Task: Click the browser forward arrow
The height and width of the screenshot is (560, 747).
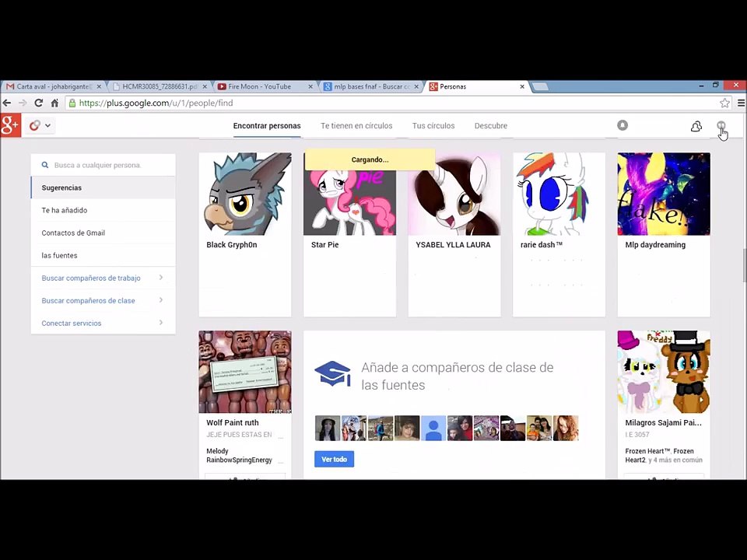Action: [23, 103]
